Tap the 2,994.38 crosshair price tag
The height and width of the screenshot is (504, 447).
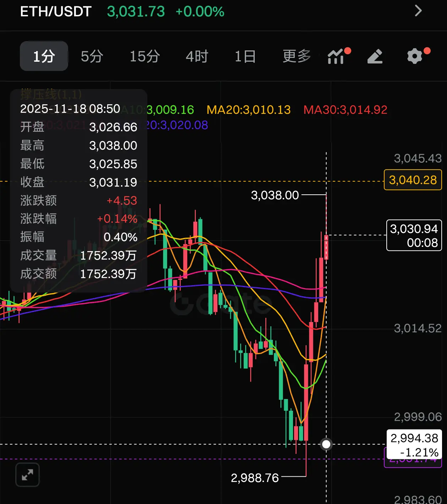[x=414, y=445]
